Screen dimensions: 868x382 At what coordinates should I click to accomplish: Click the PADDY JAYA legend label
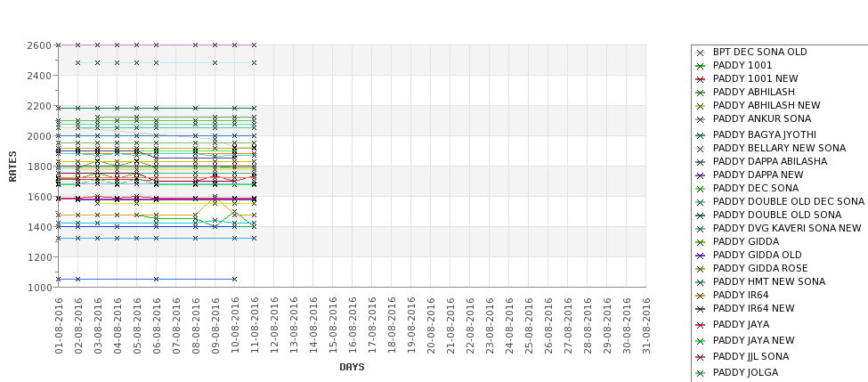tap(741, 324)
